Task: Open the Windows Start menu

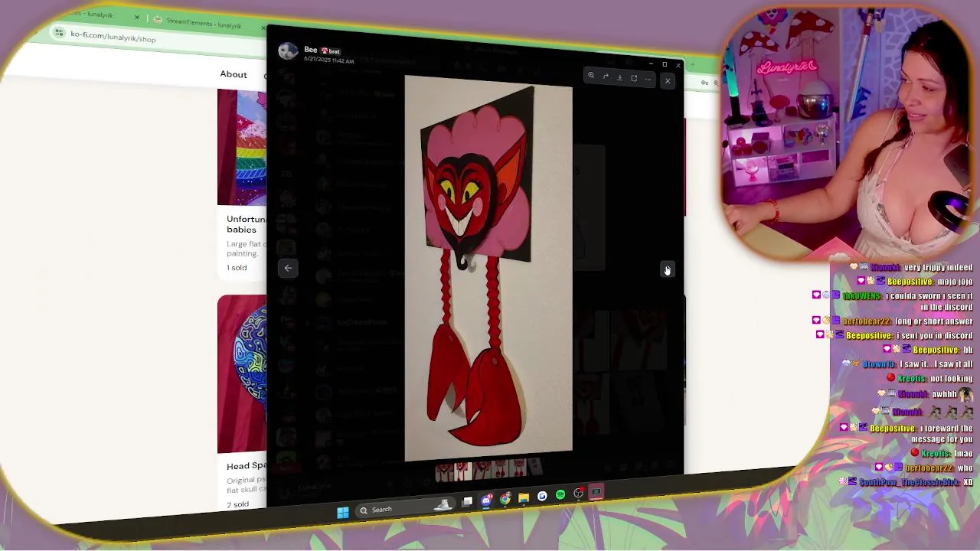Action: pyautogui.click(x=343, y=513)
